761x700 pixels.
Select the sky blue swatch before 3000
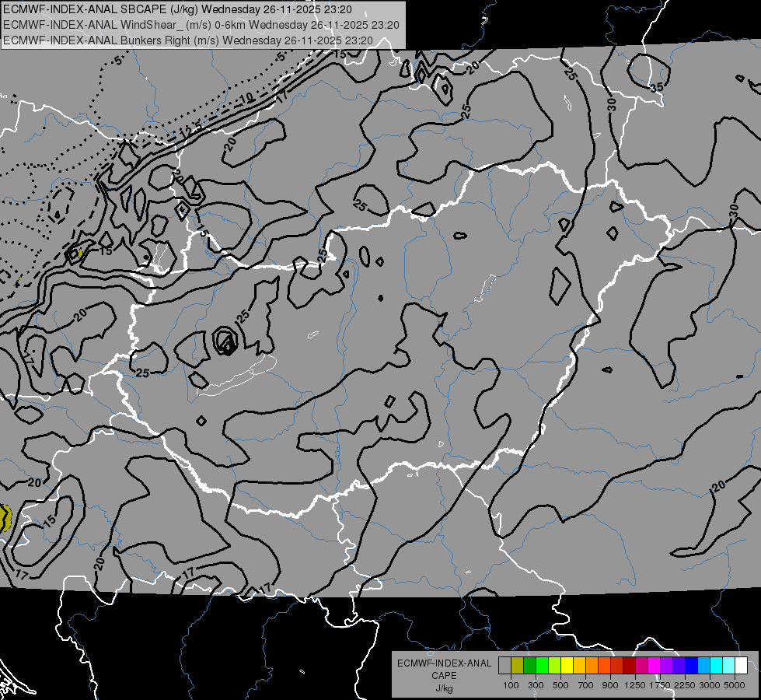703,665
